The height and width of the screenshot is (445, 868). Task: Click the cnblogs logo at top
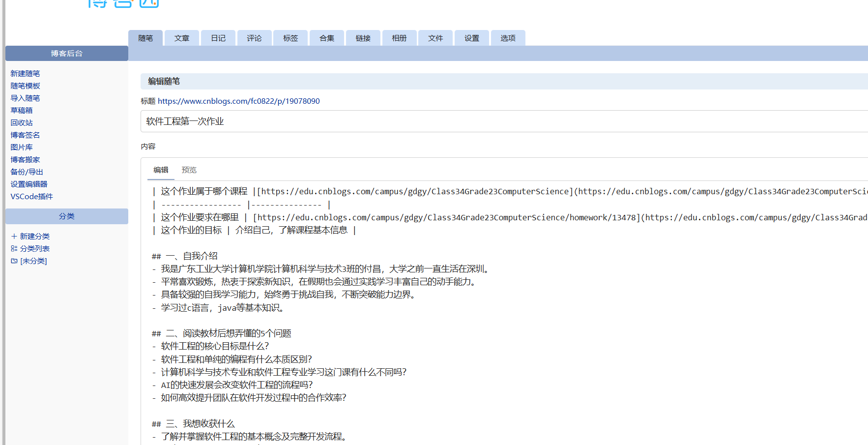(123, 4)
